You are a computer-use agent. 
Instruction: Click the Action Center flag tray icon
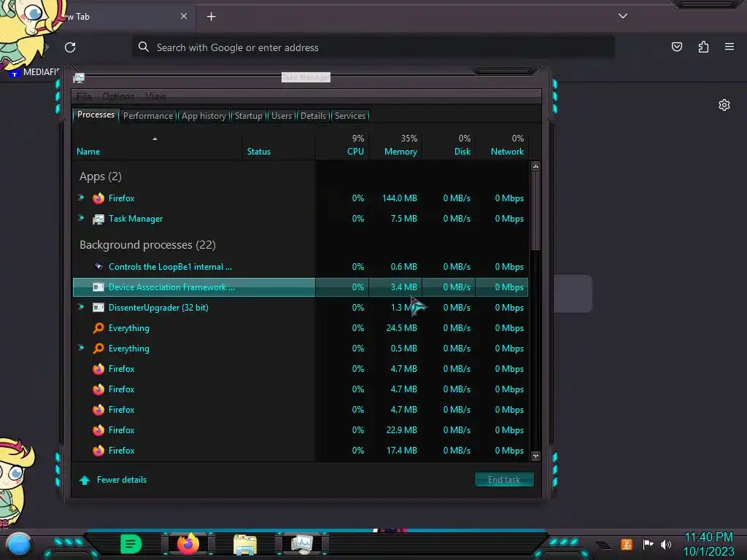(x=648, y=544)
